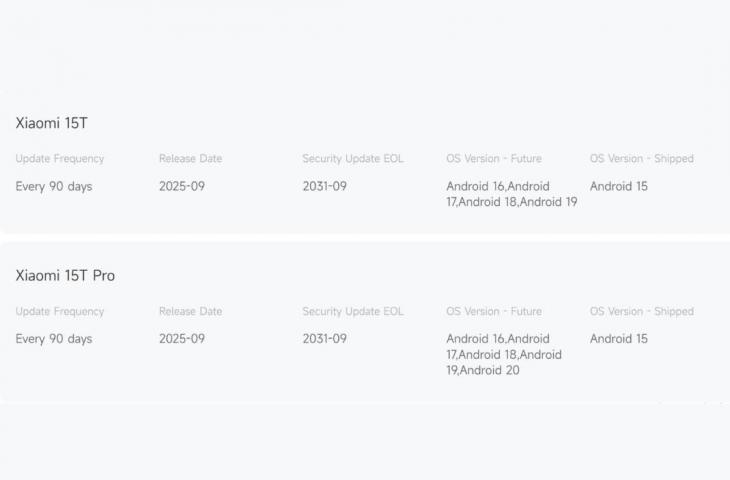
Task: Select future Android versions ending in Android 19
Action: [511, 194]
